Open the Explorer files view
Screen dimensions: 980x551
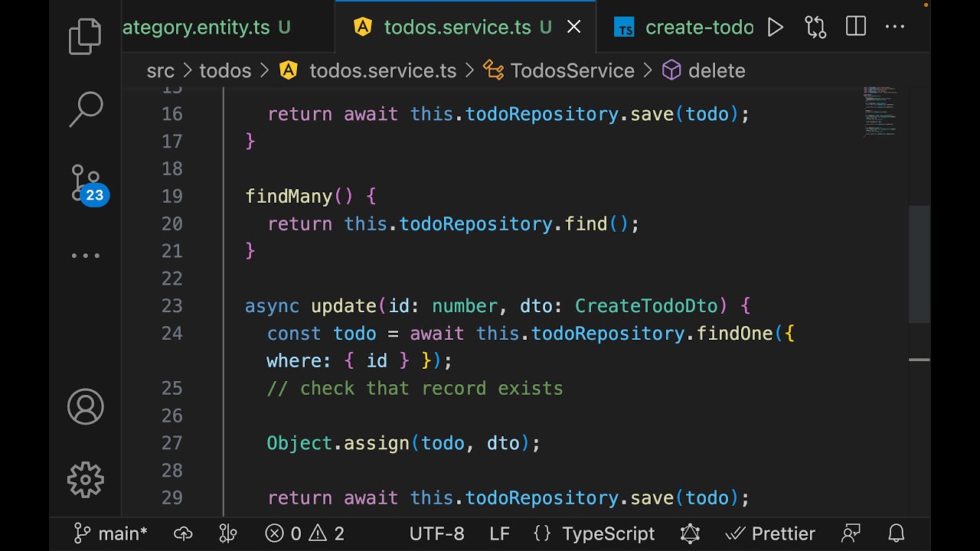click(85, 37)
